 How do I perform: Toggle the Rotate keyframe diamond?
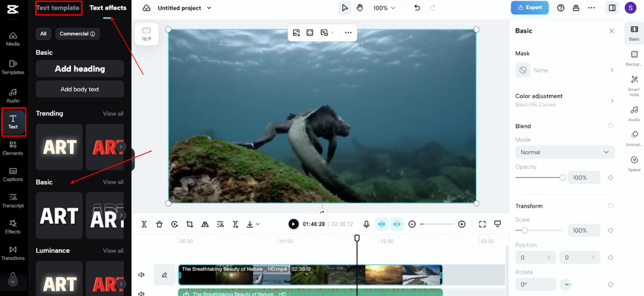click(610, 285)
